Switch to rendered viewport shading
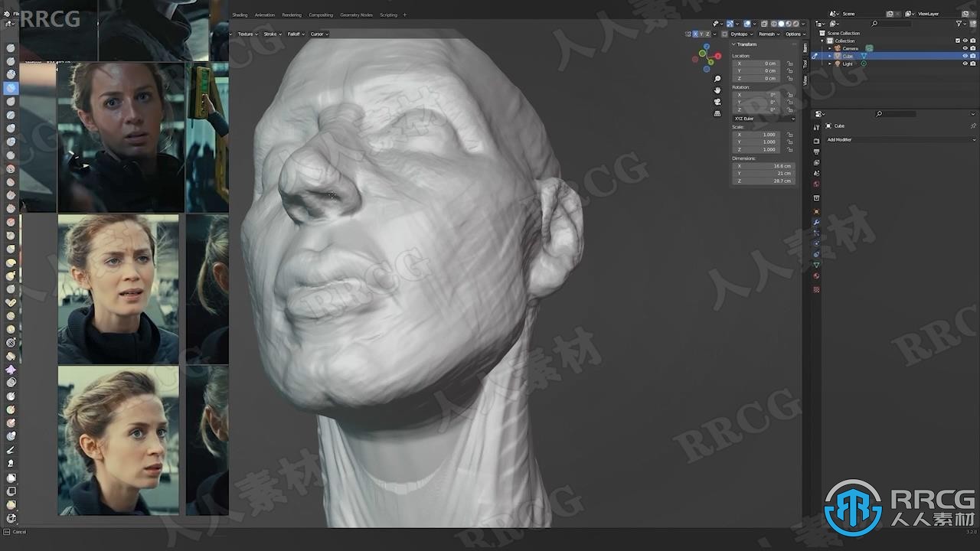The width and height of the screenshot is (980, 551). click(795, 24)
